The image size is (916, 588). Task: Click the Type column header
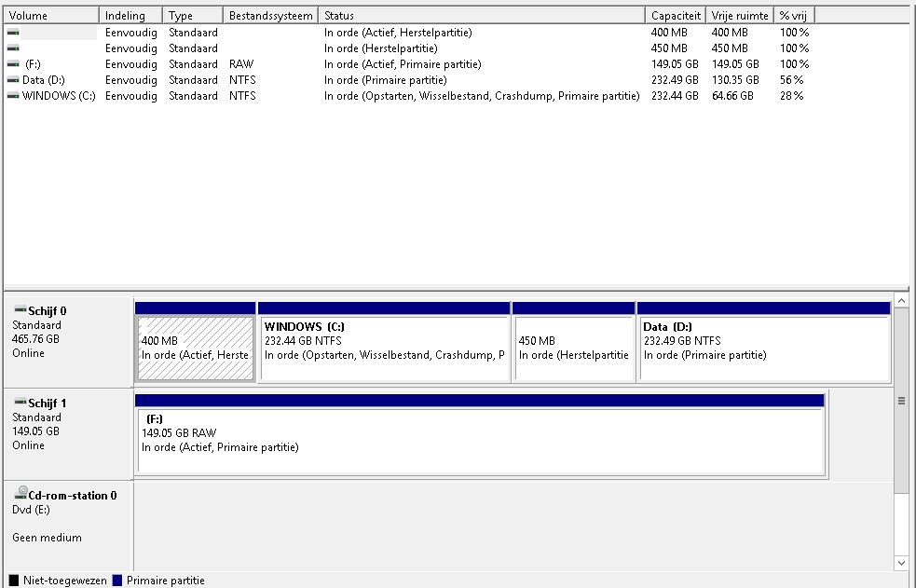[193, 15]
